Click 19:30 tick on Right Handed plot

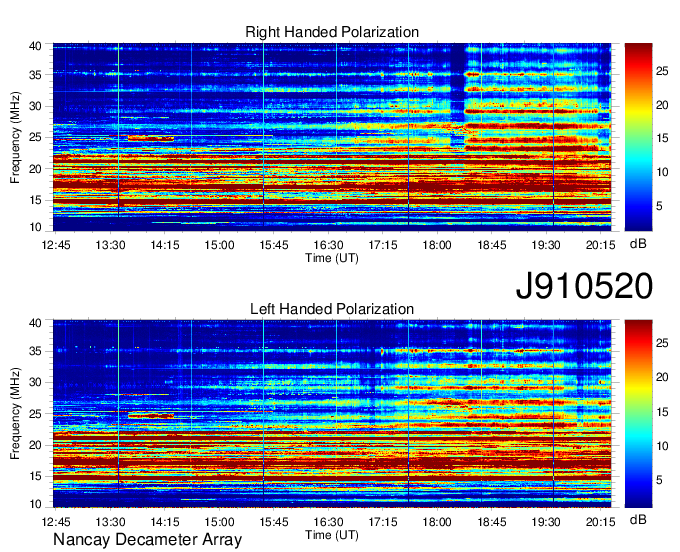546,245
